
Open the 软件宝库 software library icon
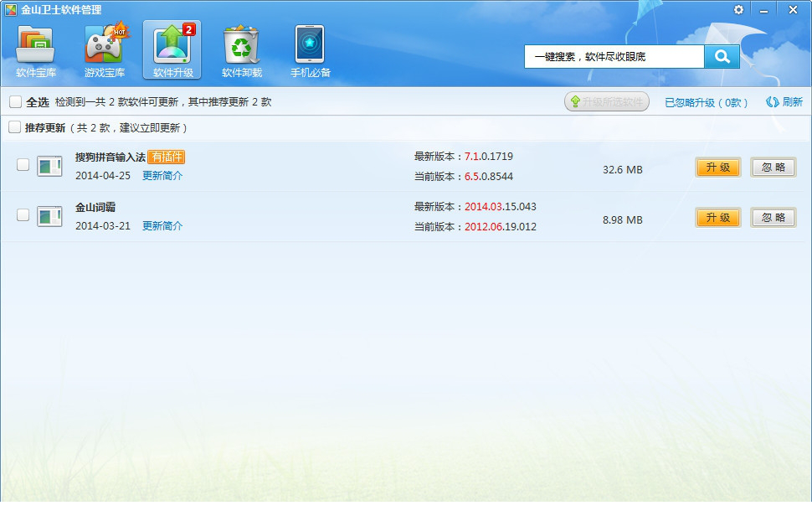[35, 51]
